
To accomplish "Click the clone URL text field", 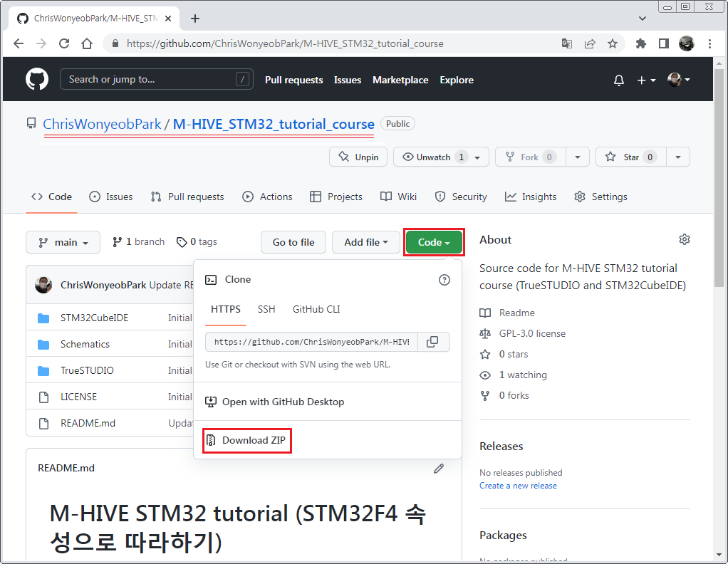I will tap(311, 342).
